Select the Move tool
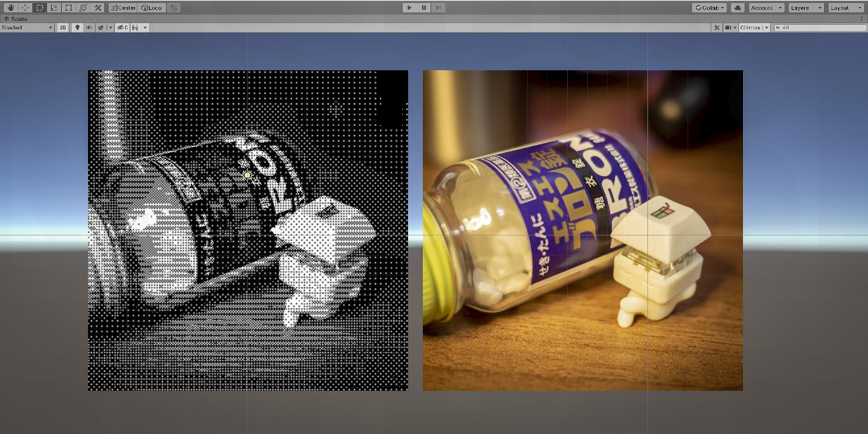The height and width of the screenshot is (434, 868). point(25,8)
